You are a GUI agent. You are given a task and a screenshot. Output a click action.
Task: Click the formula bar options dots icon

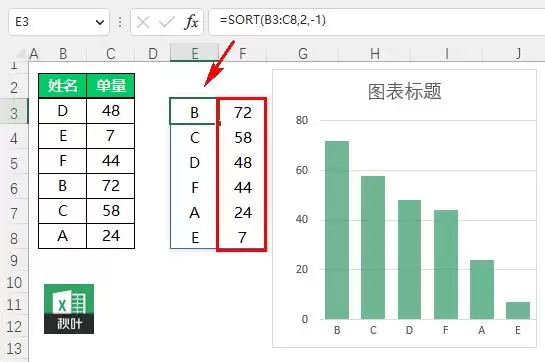click(x=120, y=22)
